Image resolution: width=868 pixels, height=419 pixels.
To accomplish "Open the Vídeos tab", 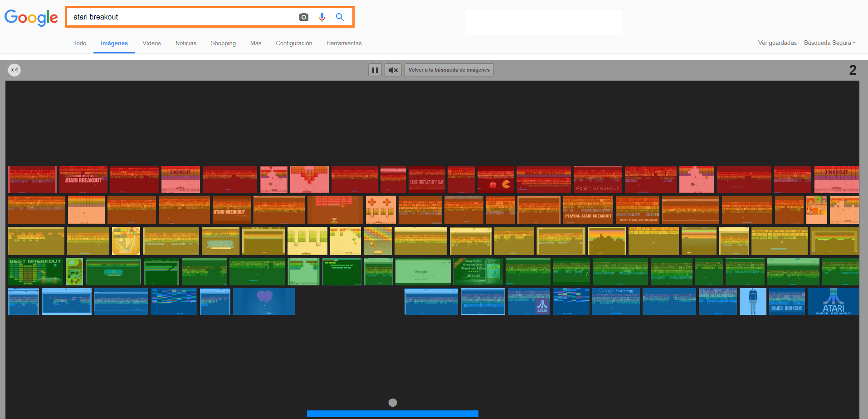I will pos(151,43).
